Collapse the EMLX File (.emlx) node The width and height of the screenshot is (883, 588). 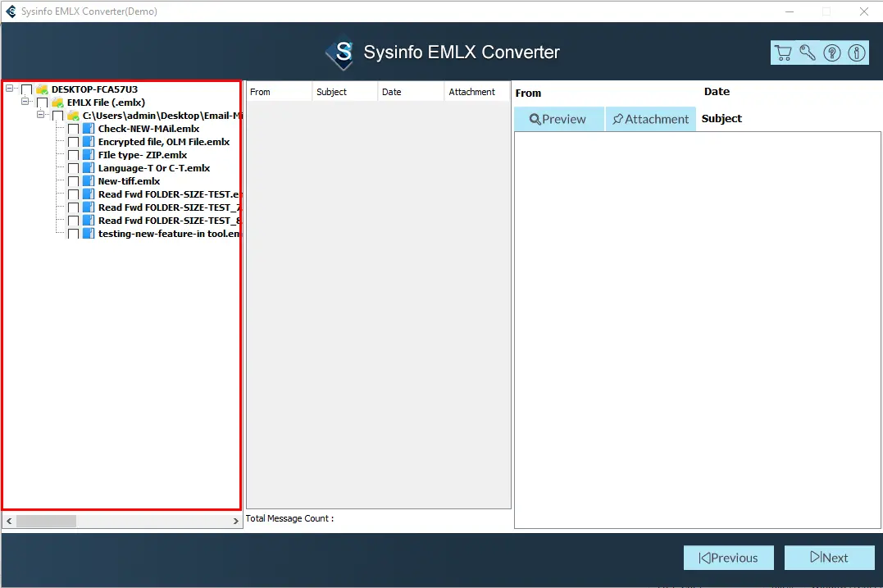click(x=25, y=102)
